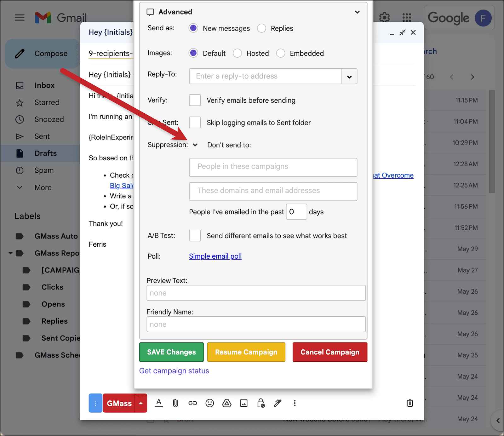Open the GMass Scheduled label
The width and height of the screenshot is (504, 436).
pos(57,355)
